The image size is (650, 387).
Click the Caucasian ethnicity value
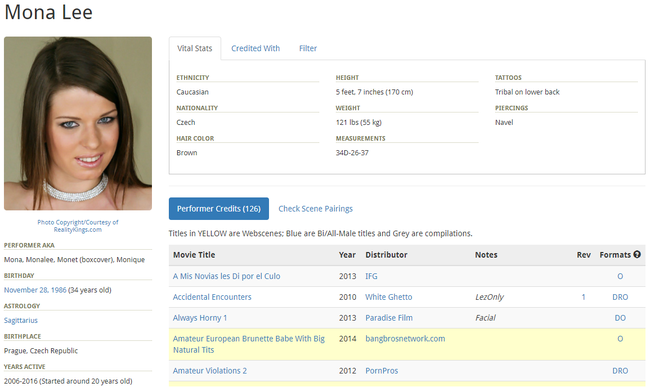point(192,92)
